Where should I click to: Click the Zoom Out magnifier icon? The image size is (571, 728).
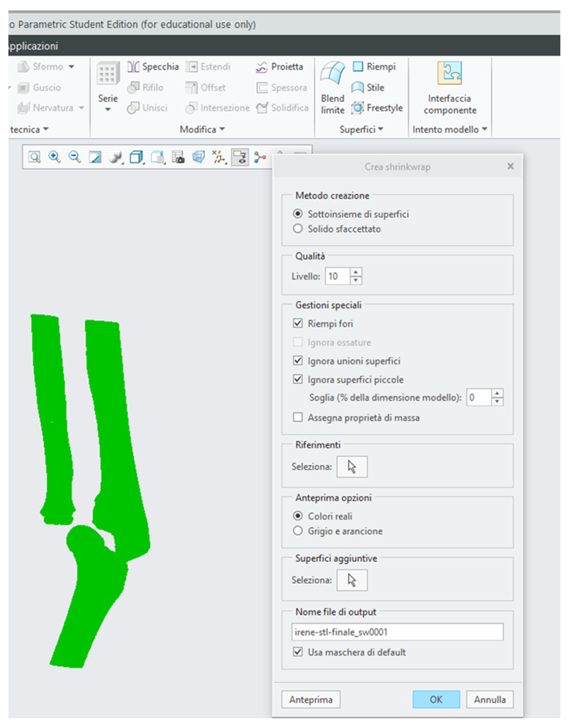[74, 157]
